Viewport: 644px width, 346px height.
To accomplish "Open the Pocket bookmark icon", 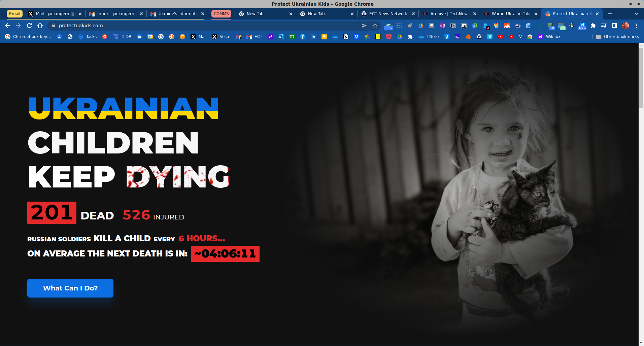I will 389,37.
